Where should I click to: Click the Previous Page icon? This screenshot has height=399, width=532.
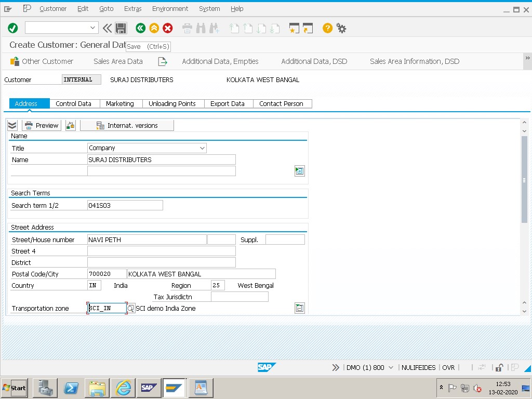click(x=248, y=28)
